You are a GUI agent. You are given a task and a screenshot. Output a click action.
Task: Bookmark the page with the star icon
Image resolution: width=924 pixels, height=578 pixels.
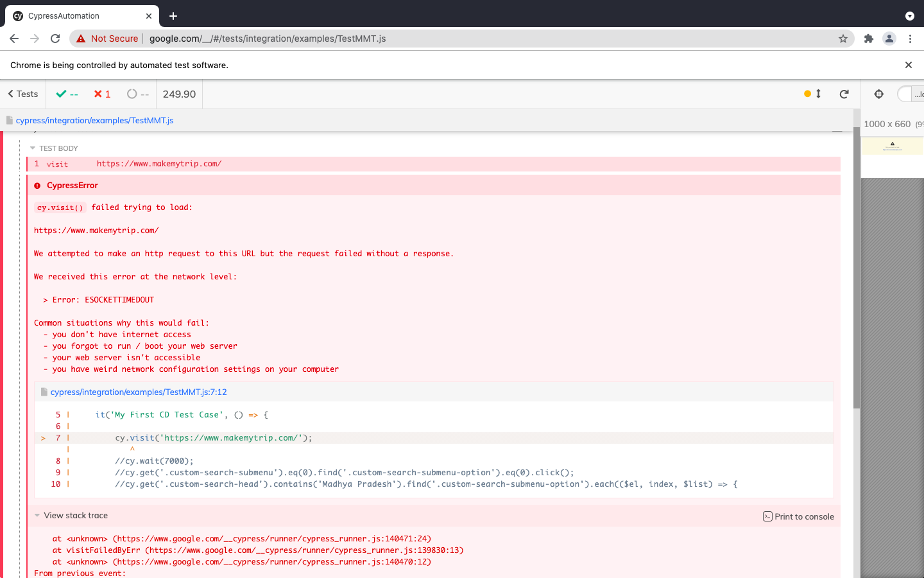point(843,39)
